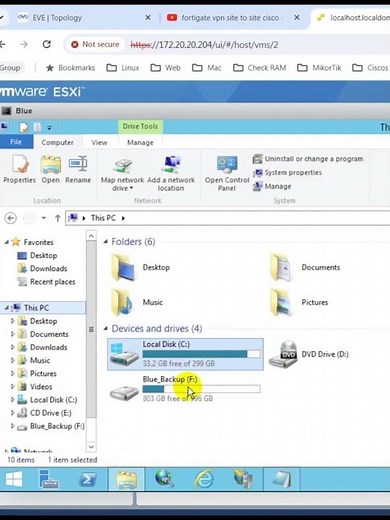
Task: Open the Bookmarks bar item
Action: (71, 68)
